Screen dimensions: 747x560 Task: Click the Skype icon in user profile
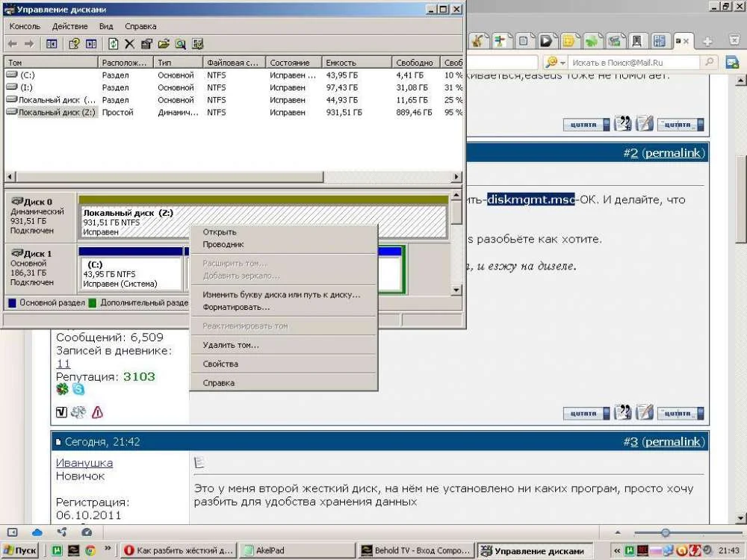pos(78,389)
